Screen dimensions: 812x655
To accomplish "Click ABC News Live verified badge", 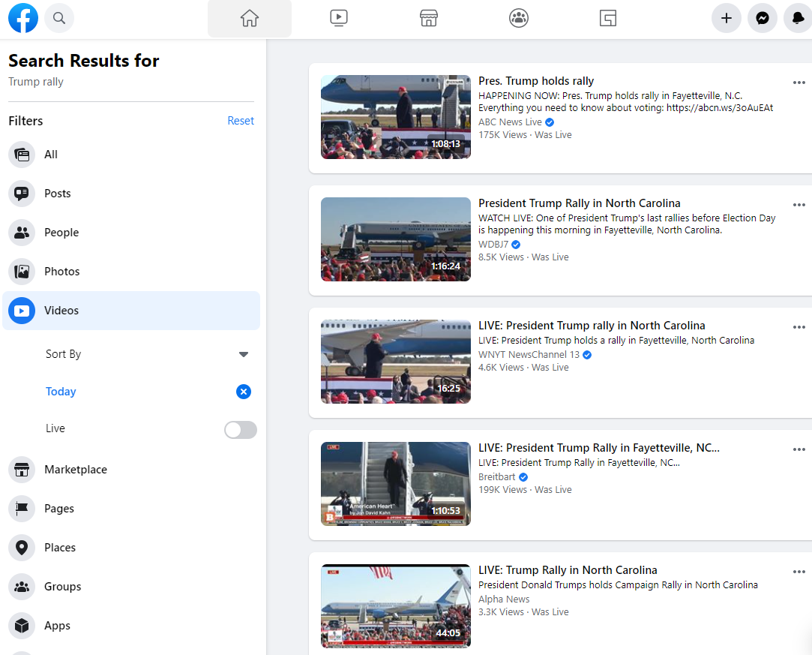I will point(550,122).
